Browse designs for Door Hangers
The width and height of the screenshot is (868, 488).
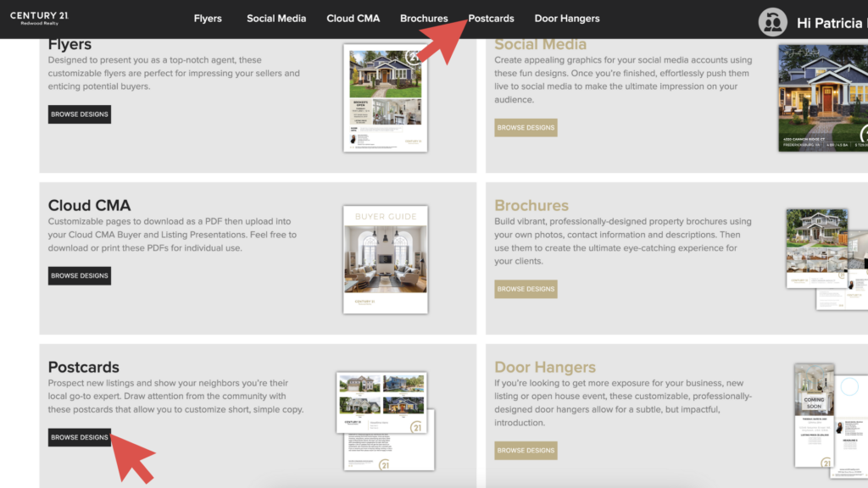(526, 451)
